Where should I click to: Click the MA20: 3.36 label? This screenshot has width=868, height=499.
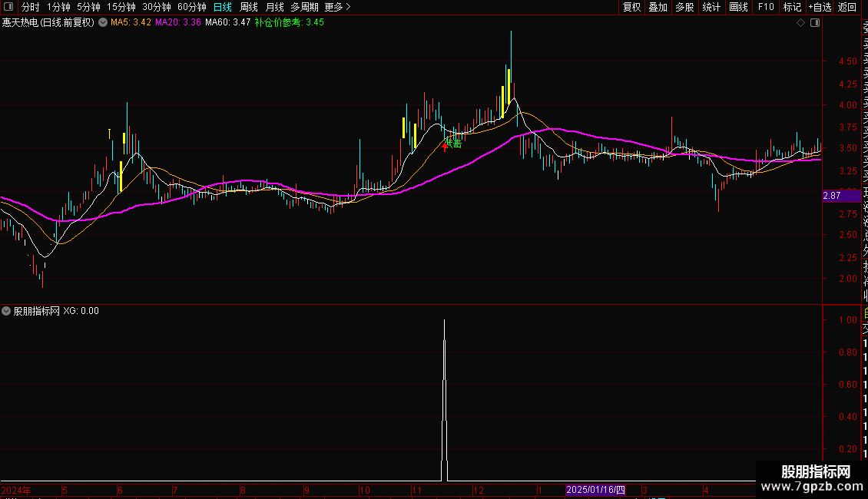coord(177,23)
